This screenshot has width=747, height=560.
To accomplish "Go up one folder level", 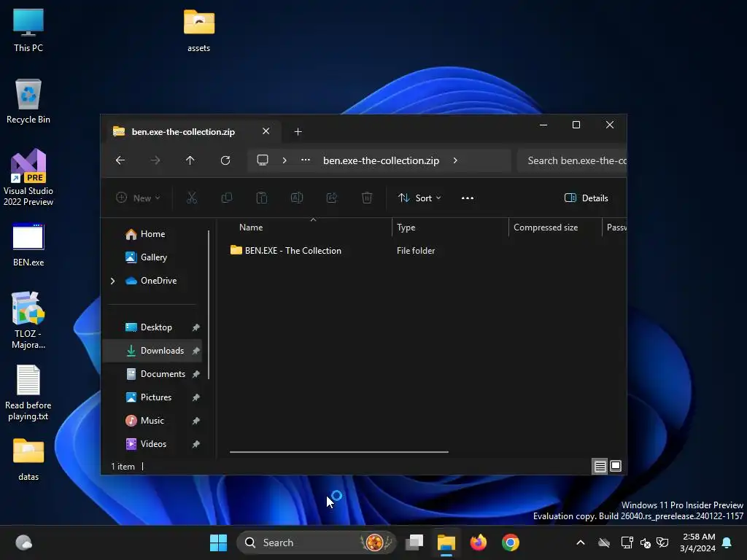I will click(x=190, y=160).
